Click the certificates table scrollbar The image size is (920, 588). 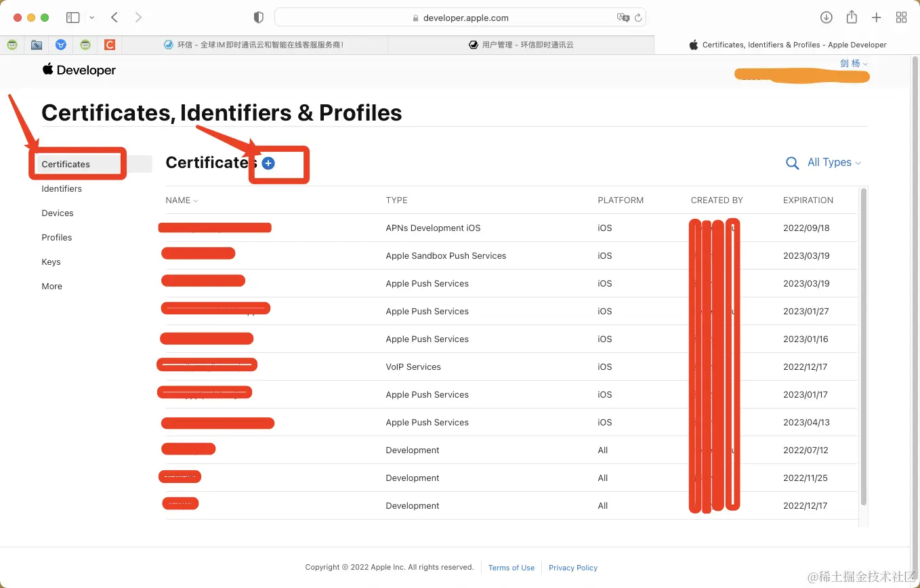(863, 346)
